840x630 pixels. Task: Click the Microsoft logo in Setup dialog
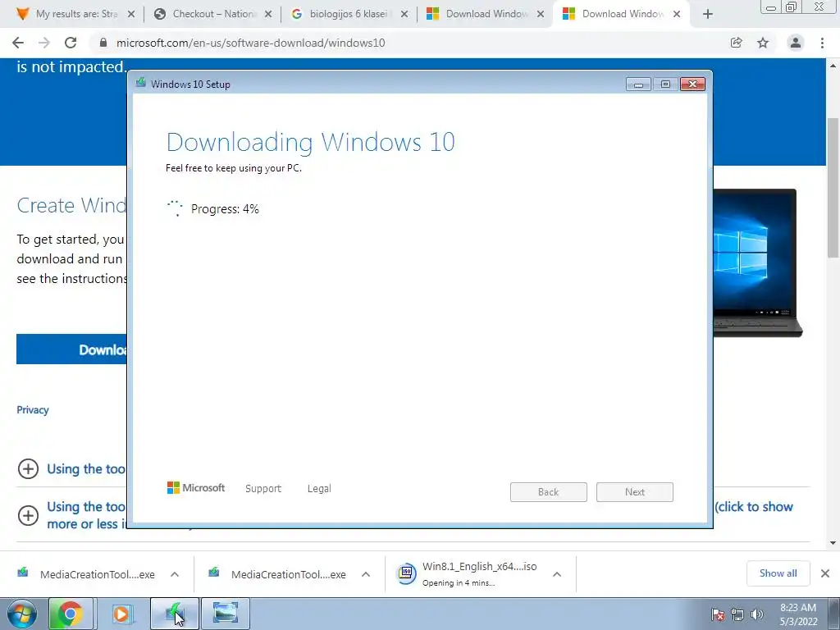click(196, 488)
